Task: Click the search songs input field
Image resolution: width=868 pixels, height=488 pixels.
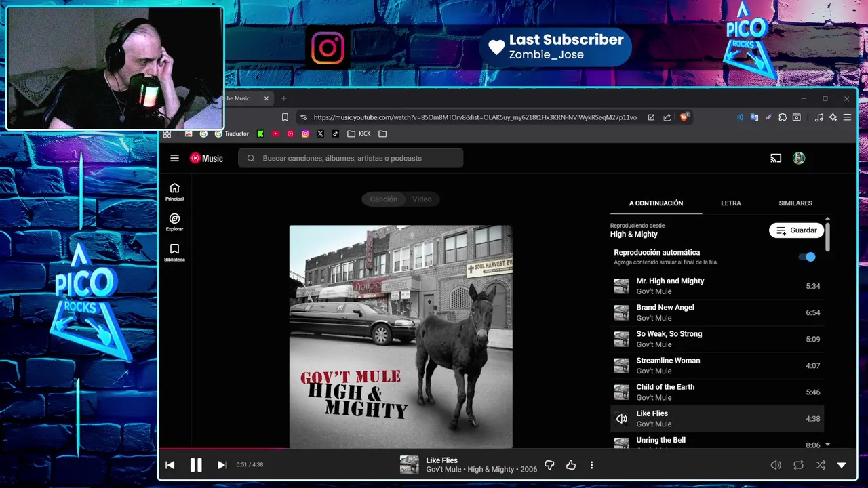Action: 351,158
